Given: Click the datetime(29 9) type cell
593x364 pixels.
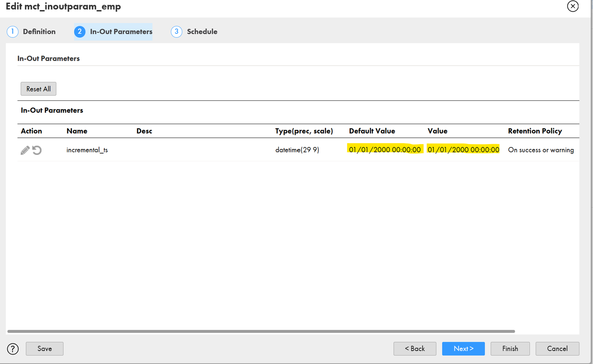Looking at the screenshot, I should [x=297, y=150].
